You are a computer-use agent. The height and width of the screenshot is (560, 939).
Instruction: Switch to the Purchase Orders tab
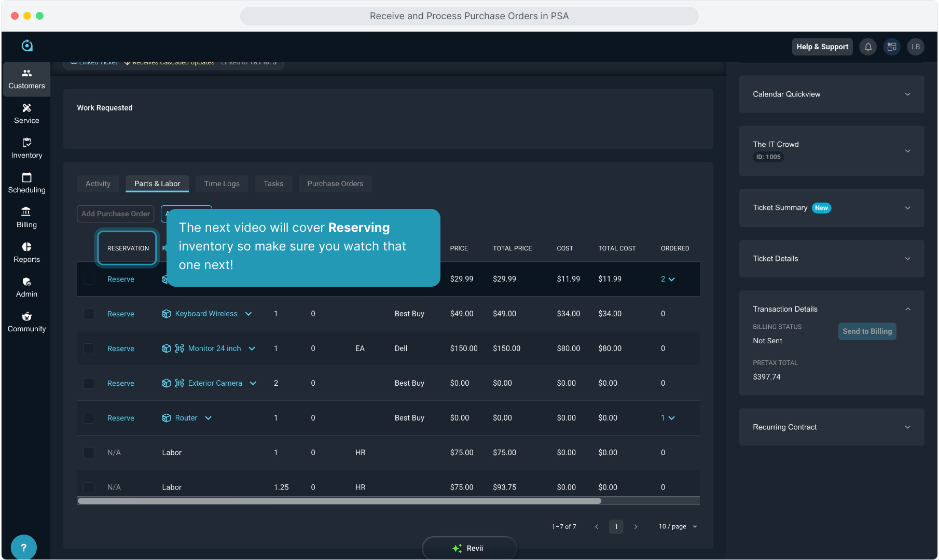335,184
